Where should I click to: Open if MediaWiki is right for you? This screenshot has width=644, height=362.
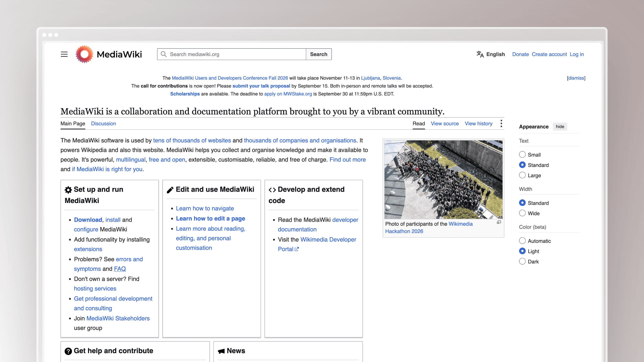point(107,169)
